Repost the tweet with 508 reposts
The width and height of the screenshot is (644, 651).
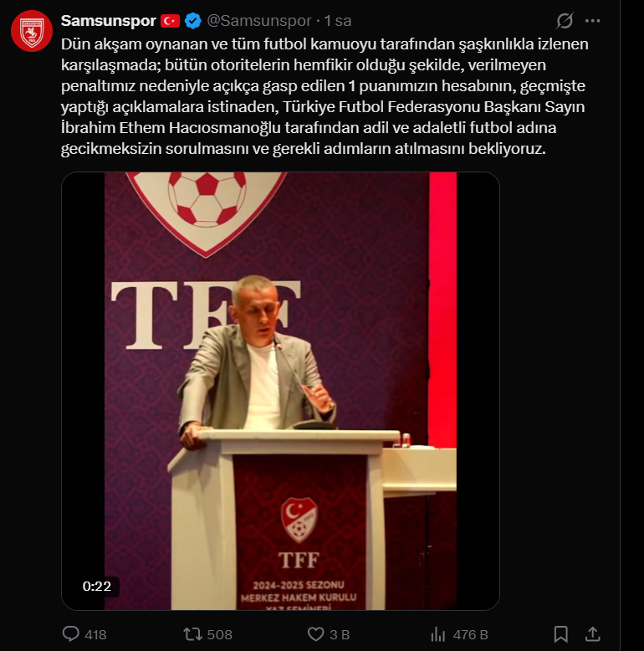coord(193,634)
